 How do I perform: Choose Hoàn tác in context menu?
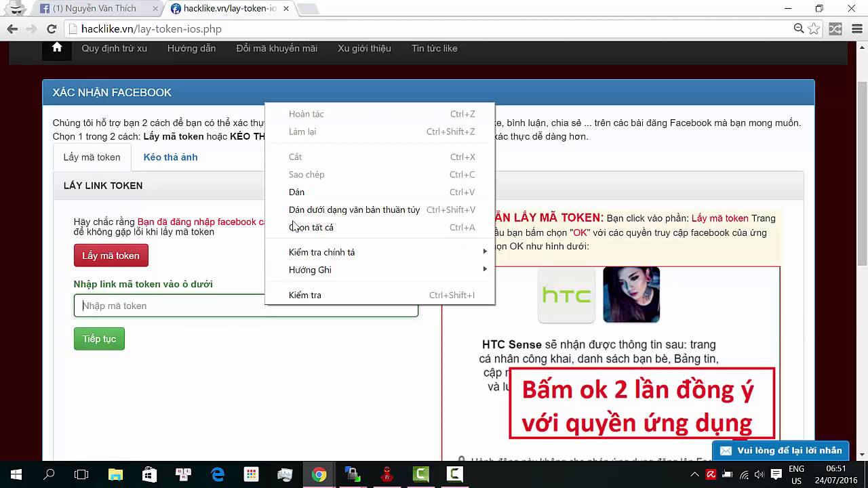point(380,114)
